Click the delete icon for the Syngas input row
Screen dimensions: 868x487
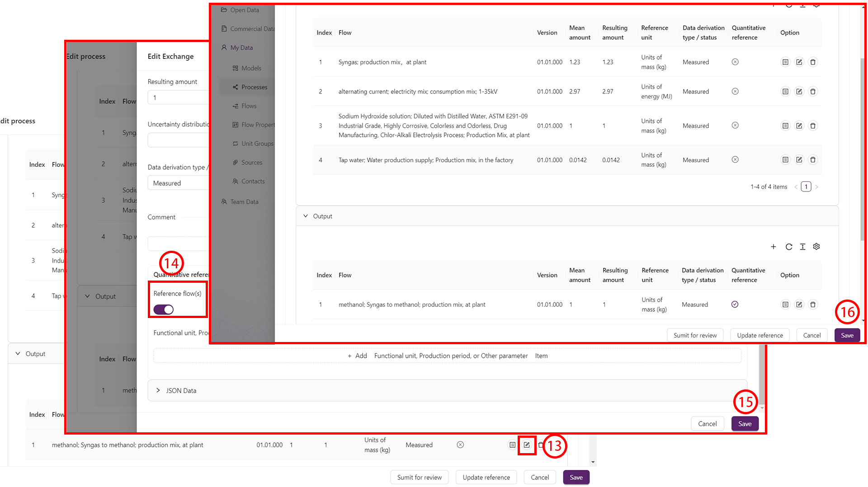point(812,62)
